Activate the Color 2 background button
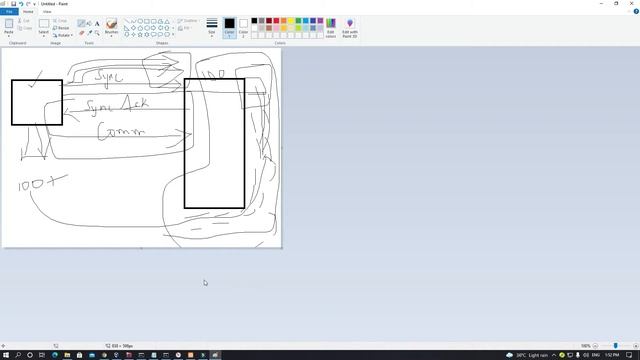Viewport: 640px width, 360px height. 243,28
